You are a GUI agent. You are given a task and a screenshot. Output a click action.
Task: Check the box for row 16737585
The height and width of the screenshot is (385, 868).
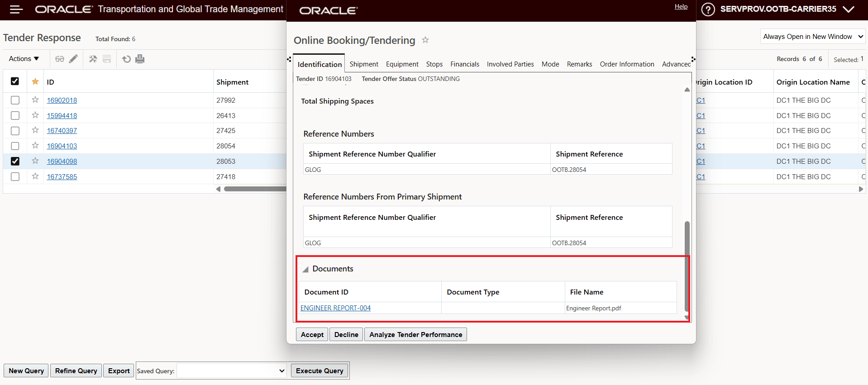point(15,176)
